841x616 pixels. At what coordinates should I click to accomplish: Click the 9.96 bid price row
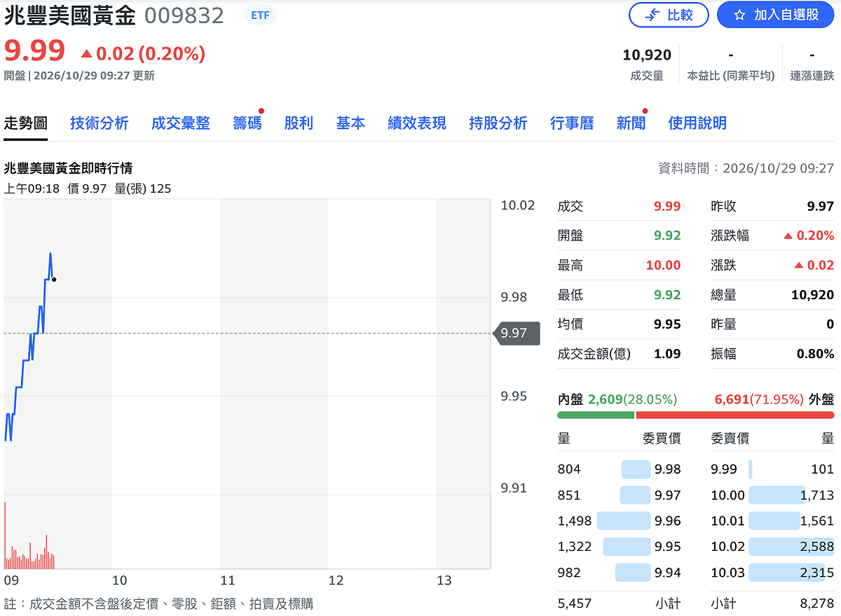tap(620, 521)
